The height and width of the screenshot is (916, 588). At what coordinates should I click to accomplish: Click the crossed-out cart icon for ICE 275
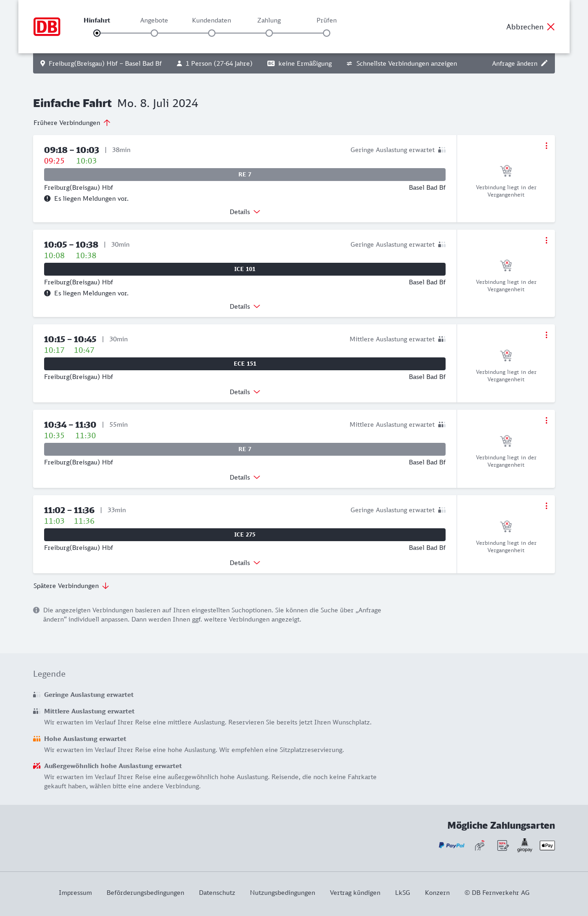coord(506,526)
